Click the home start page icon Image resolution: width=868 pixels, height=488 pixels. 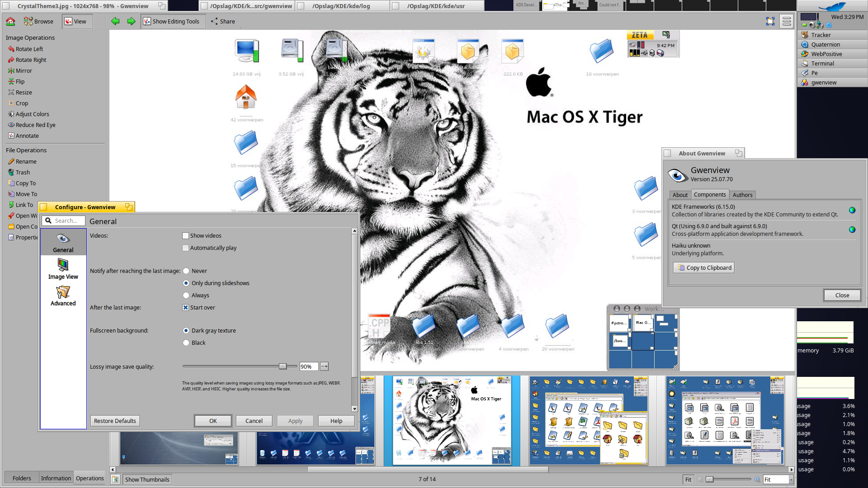click(x=10, y=21)
